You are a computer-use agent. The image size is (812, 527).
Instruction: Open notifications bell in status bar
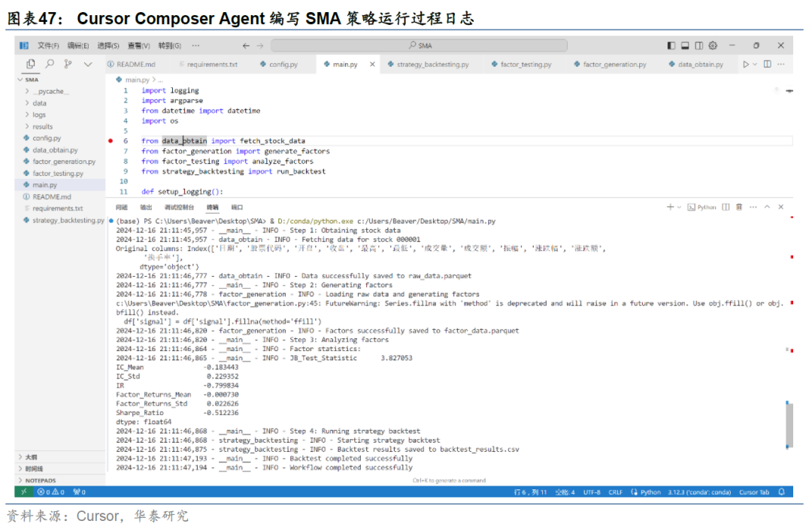click(781, 492)
